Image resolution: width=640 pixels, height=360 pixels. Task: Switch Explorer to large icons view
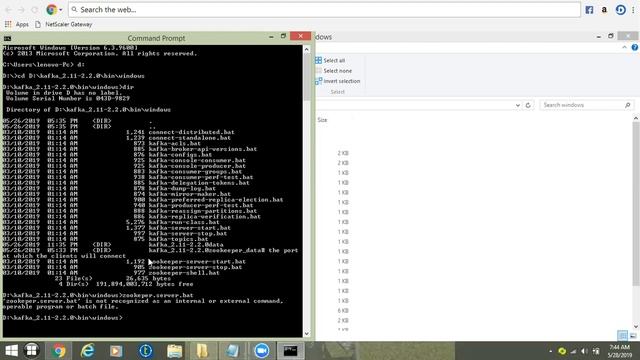tap(633, 336)
